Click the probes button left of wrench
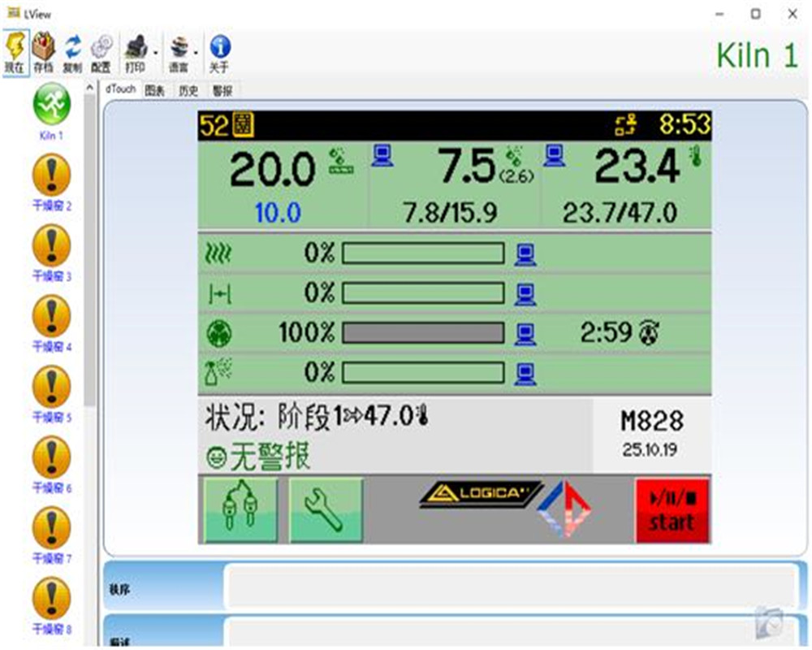 pos(240,509)
